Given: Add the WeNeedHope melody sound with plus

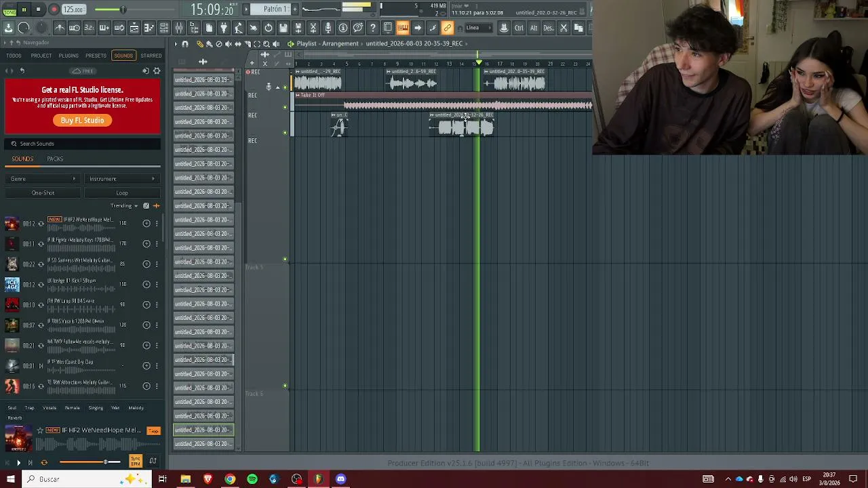Looking at the screenshot, I should (x=146, y=224).
